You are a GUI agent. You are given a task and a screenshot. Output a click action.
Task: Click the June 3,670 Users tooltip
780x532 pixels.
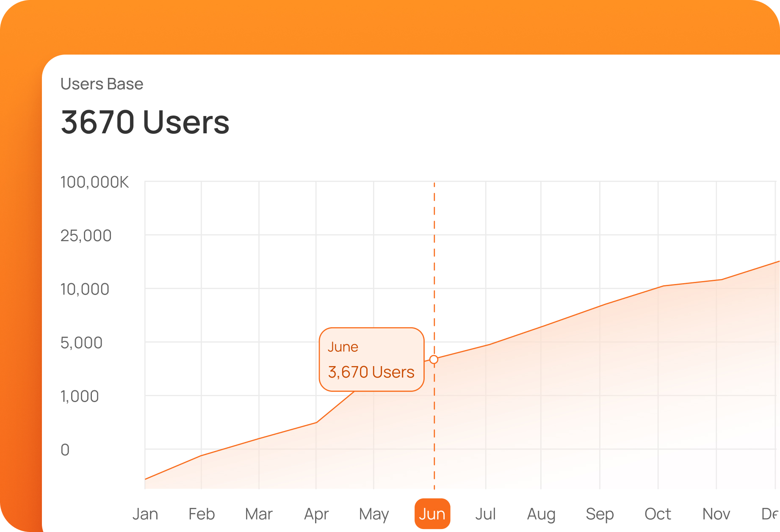(371, 359)
